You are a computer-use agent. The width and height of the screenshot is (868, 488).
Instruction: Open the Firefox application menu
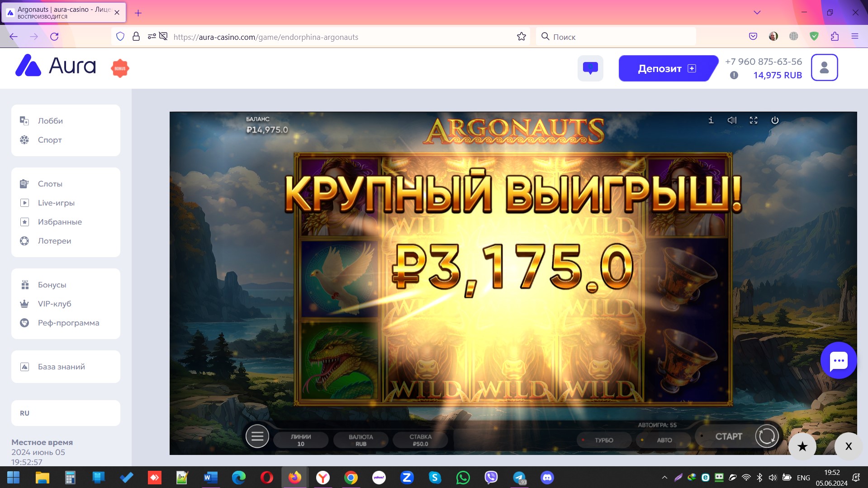coord(855,37)
